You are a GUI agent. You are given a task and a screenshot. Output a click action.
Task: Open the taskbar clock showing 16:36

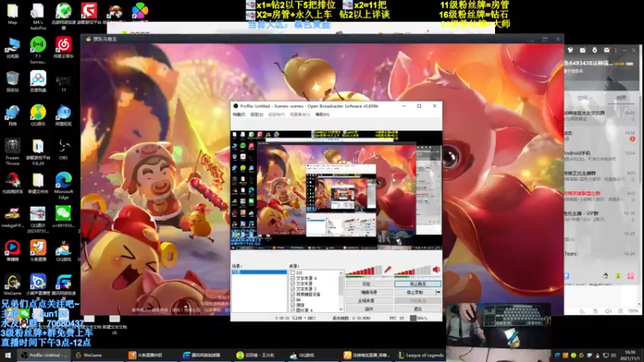tap(630, 355)
